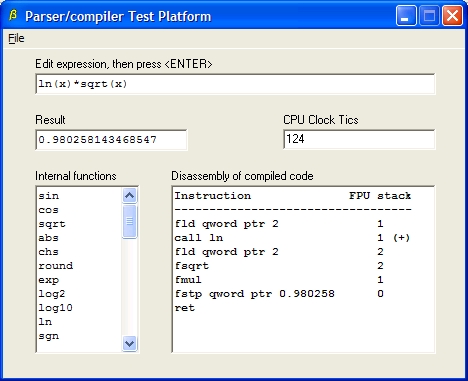The height and width of the screenshot is (381, 468).
Task: Click the CPU Clock Tics field
Action: point(359,139)
